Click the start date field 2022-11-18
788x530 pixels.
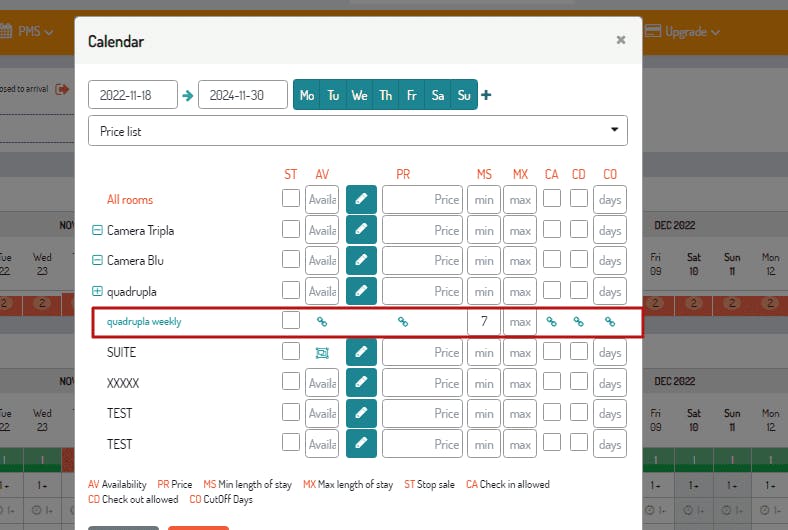[x=133, y=94]
